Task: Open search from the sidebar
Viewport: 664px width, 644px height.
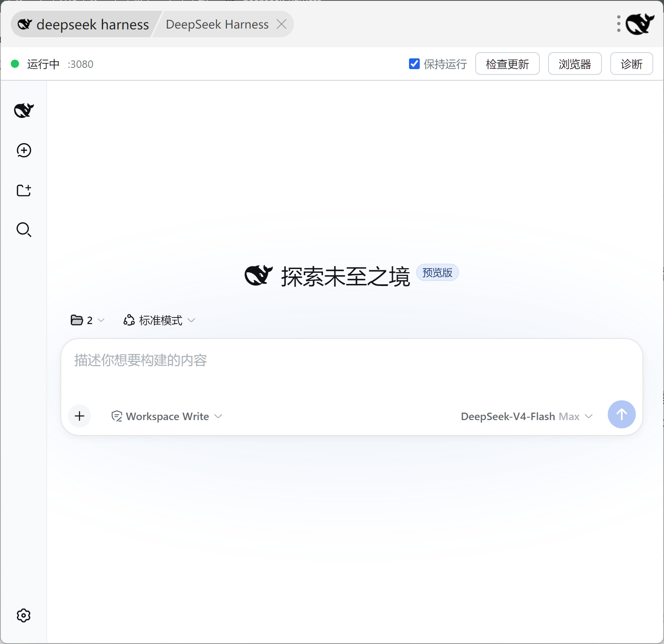Action: 24,230
